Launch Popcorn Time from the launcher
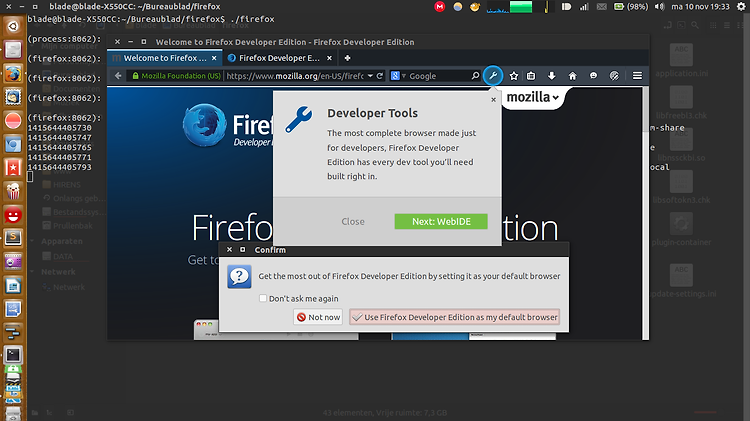The image size is (750, 421). click(13, 191)
